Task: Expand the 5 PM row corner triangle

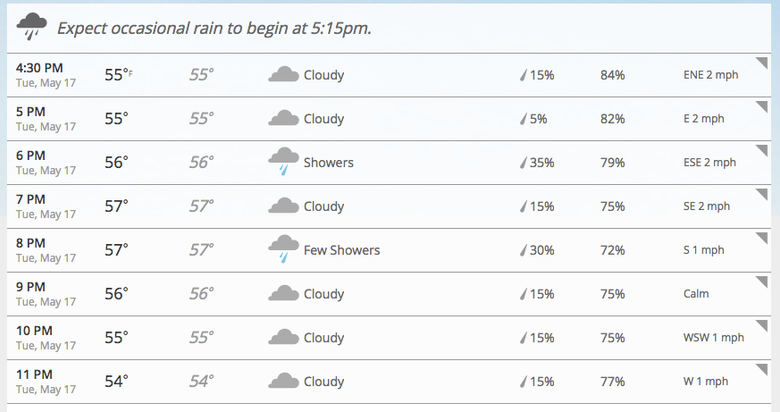Action: tap(763, 106)
